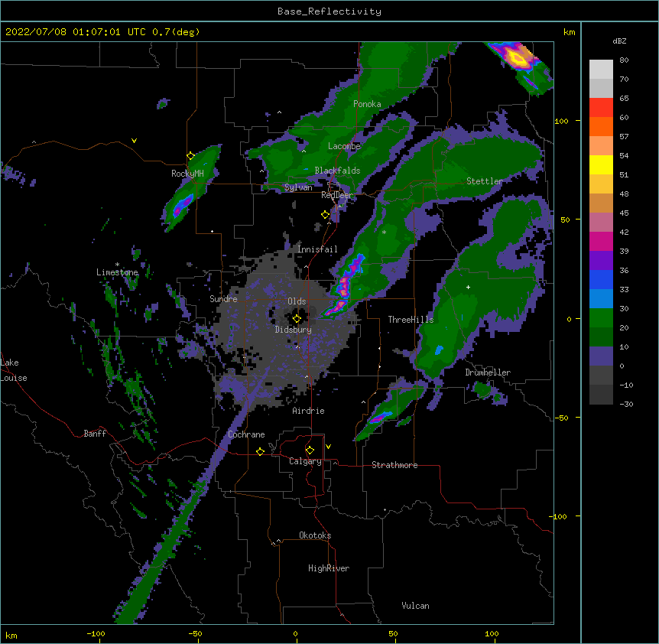Pick the bright green legend swatch
The image size is (659, 644).
tap(601, 318)
